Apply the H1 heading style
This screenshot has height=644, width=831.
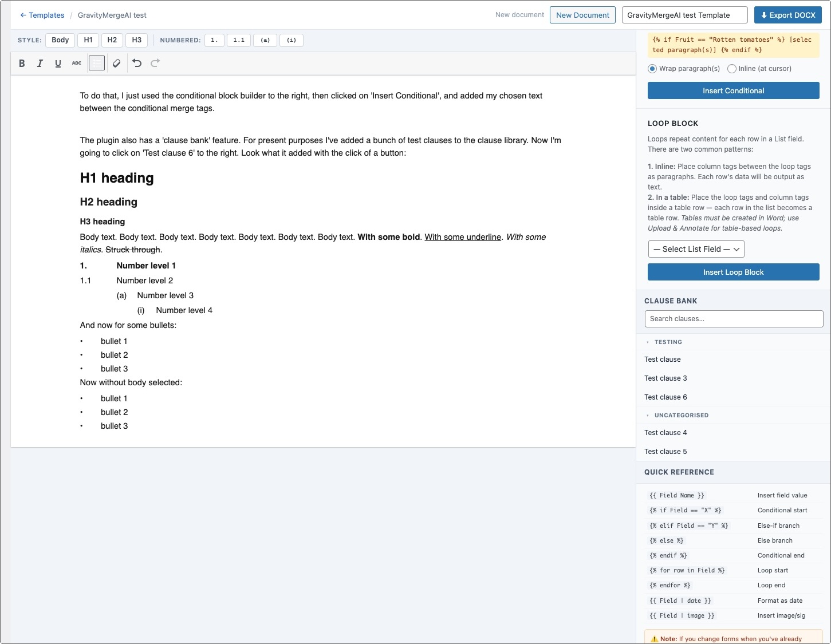[88, 40]
